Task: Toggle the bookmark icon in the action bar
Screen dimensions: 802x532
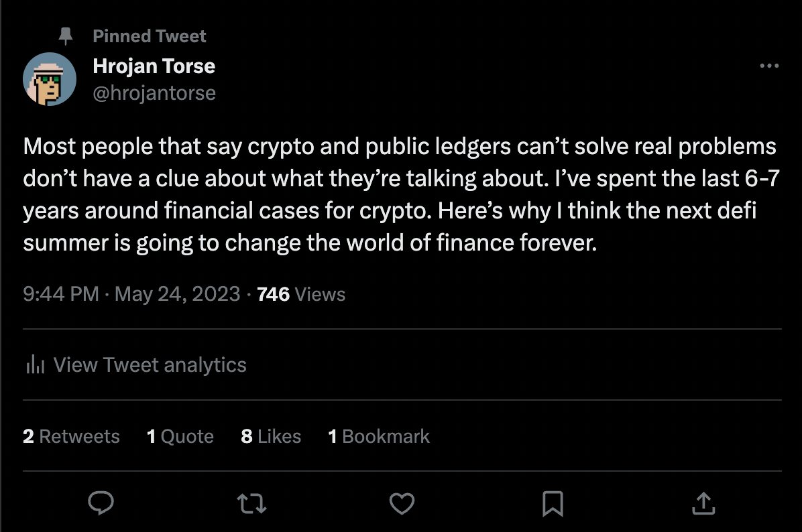Action: click(553, 503)
